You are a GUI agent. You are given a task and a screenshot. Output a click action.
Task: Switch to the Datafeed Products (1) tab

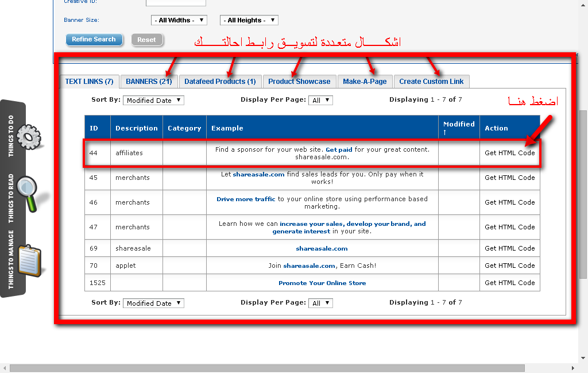220,82
